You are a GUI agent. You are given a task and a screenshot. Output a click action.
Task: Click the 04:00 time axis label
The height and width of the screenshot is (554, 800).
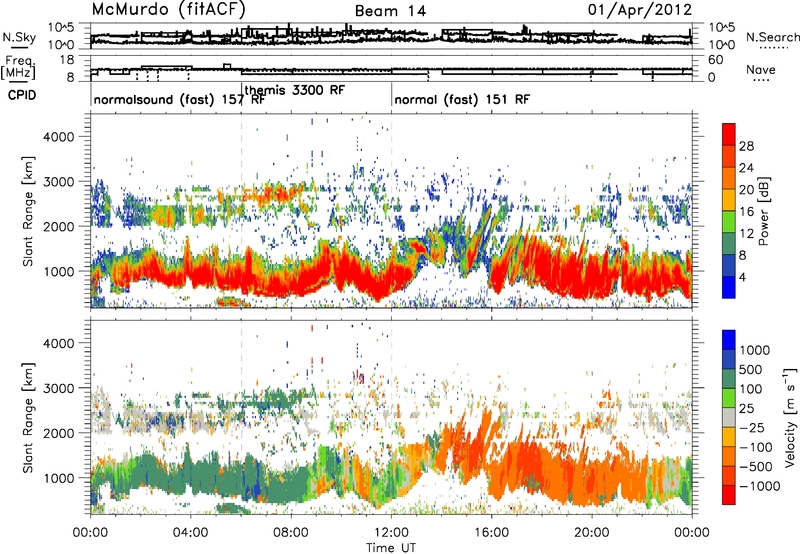pos(191,533)
